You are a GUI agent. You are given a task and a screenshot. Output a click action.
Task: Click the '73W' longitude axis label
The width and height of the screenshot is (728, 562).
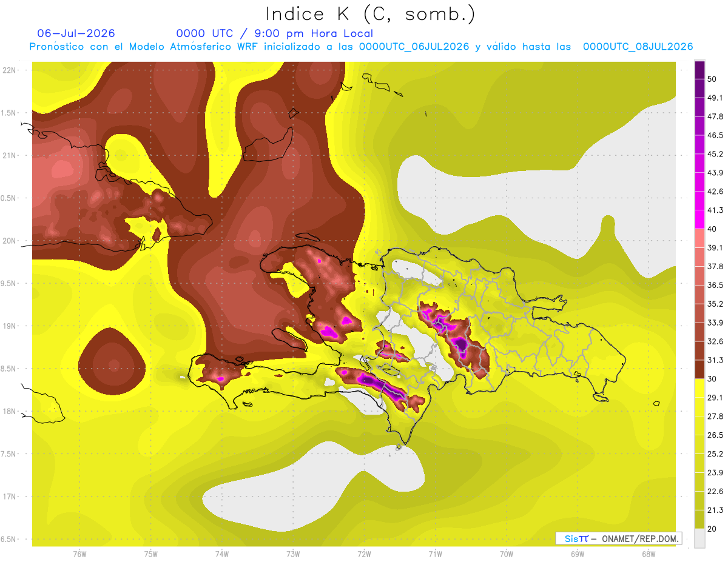[293, 554]
